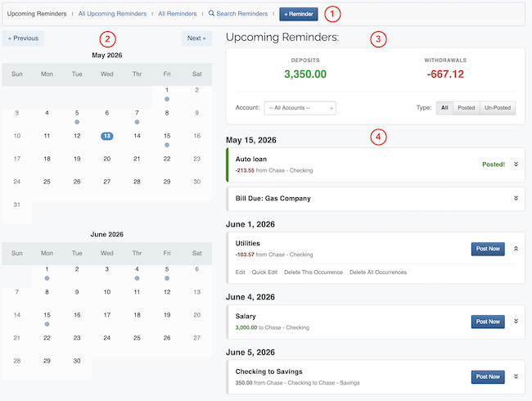Click the Bill Due: Gas Company title
The image size is (532, 401).
coord(273,198)
